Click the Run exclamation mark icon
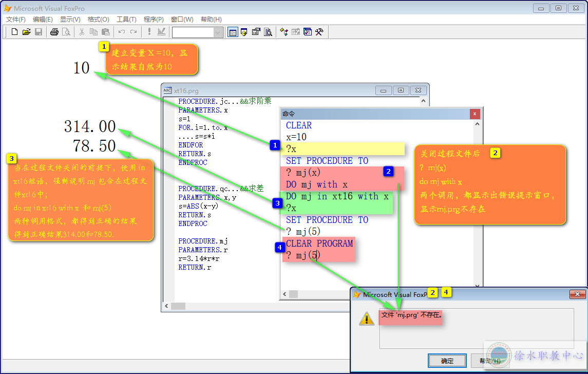The width and height of the screenshot is (588, 374). pyautogui.click(x=149, y=32)
